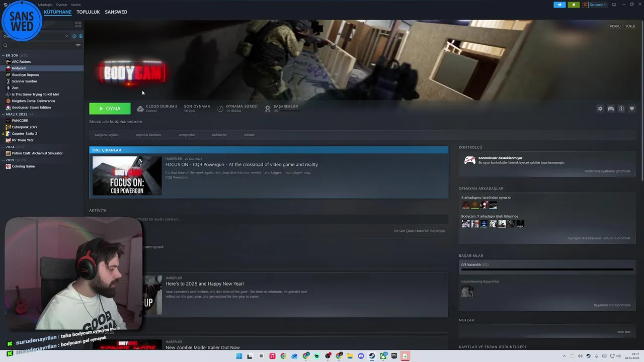This screenshot has height=362, width=644.
Task: Open the Arkadaşlar menu
Action: click(45, 5)
